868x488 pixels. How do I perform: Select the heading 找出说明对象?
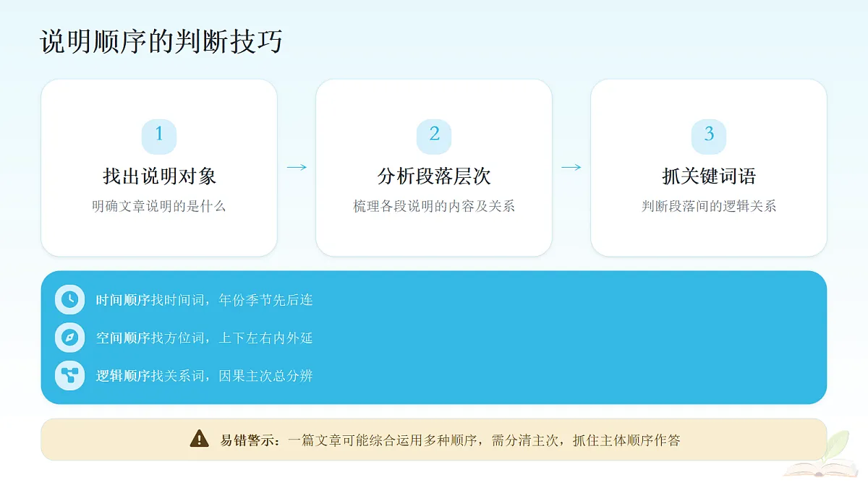point(159,176)
